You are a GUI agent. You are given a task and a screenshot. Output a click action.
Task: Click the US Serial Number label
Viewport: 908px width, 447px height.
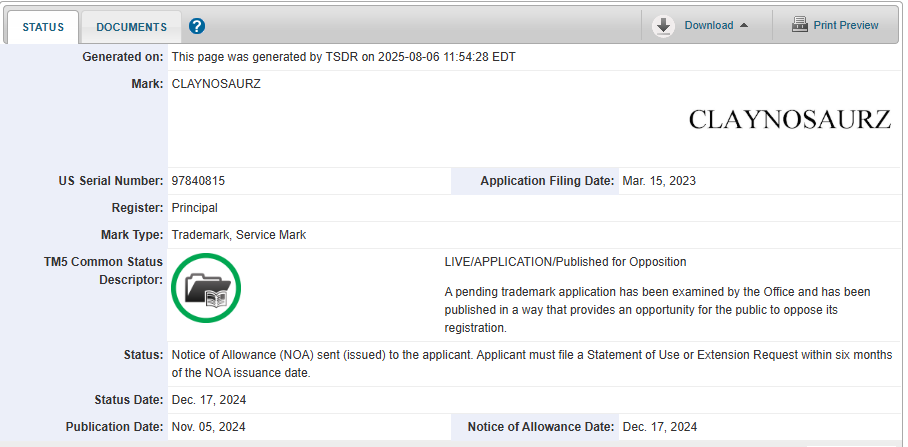111,181
